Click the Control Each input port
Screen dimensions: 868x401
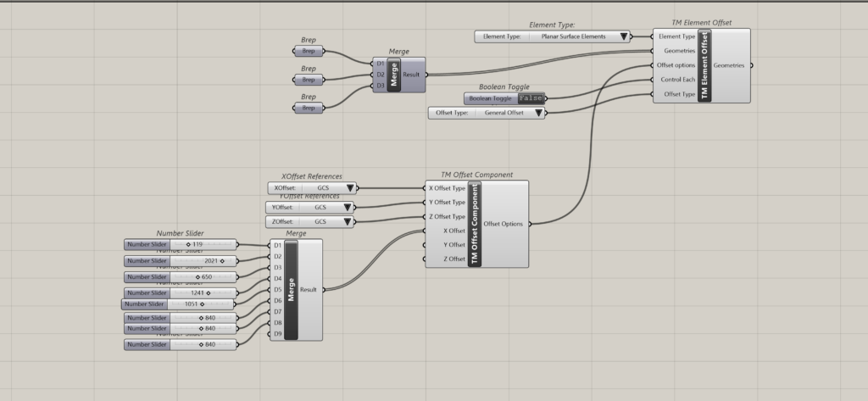click(652, 80)
